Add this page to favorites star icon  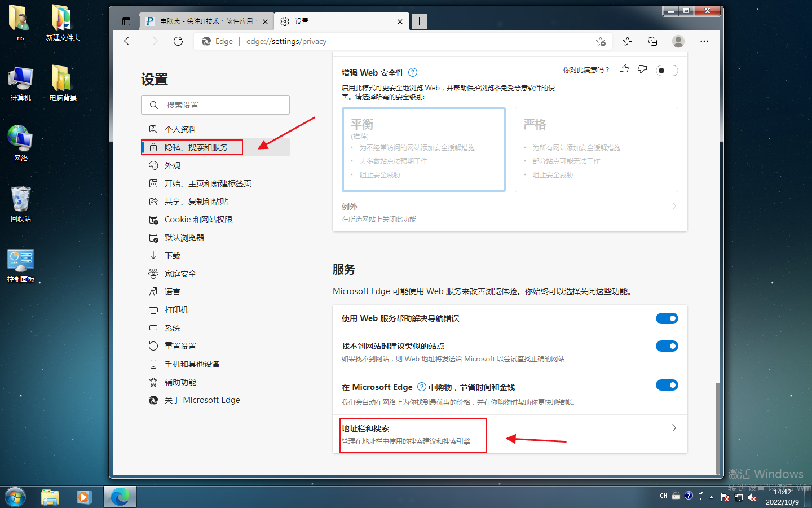point(601,41)
